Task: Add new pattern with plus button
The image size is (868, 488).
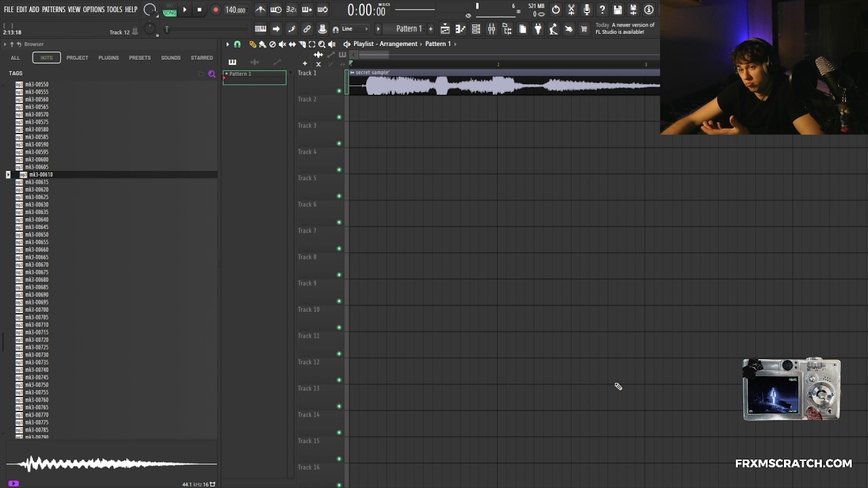Action: point(431,28)
